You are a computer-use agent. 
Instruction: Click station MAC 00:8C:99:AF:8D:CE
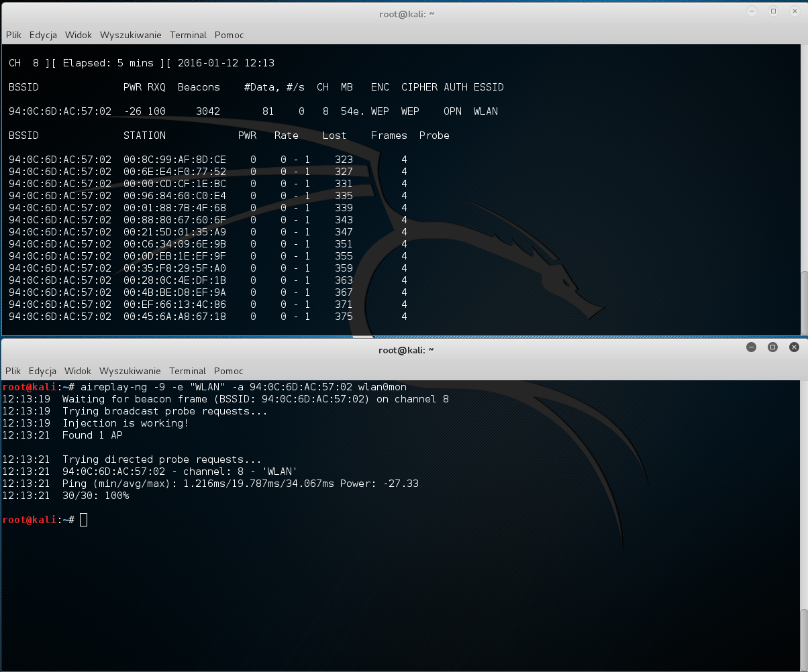click(x=174, y=160)
